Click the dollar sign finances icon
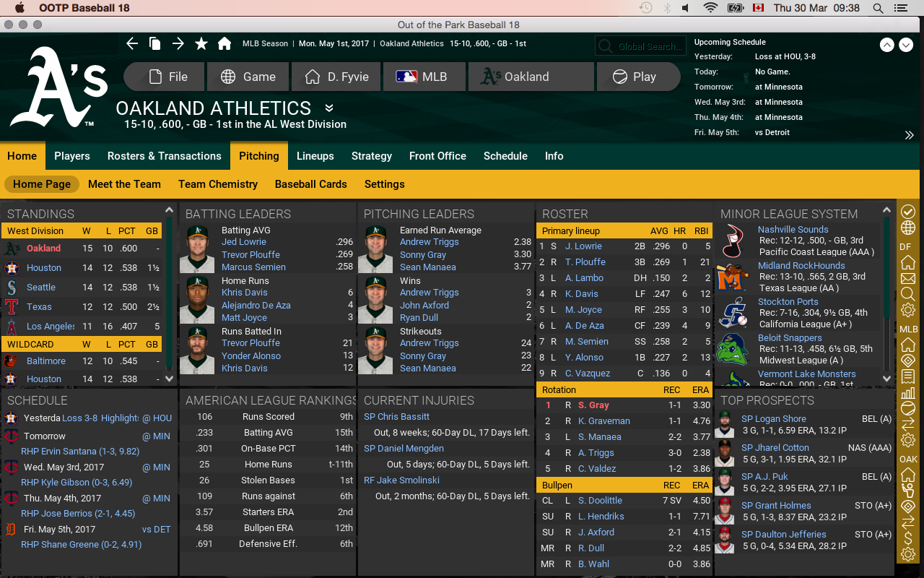 (x=908, y=538)
